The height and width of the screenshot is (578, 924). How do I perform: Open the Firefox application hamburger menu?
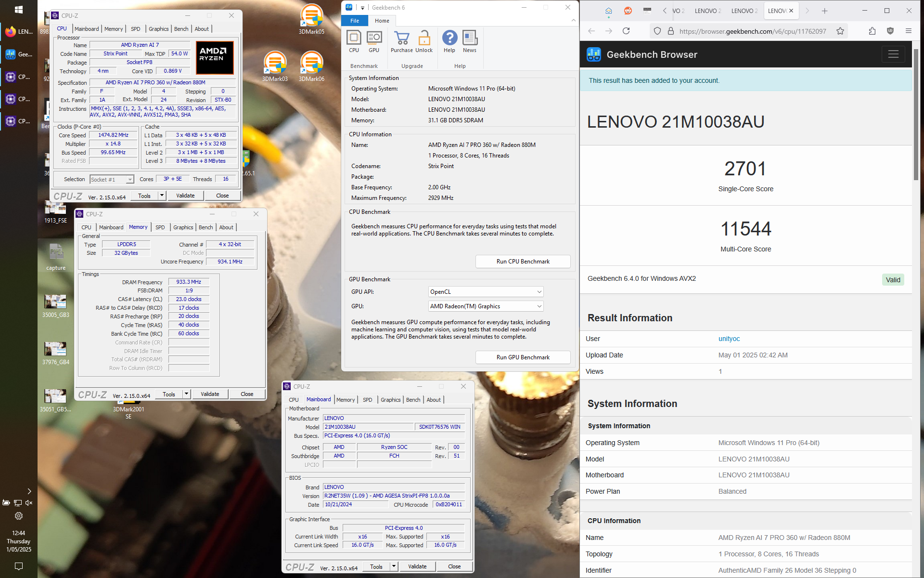[909, 31]
